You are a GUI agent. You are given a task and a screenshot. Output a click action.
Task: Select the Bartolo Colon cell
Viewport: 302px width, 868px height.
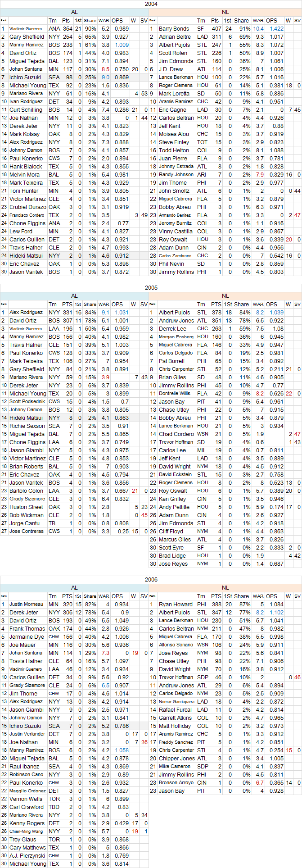pyautogui.click(x=28, y=491)
